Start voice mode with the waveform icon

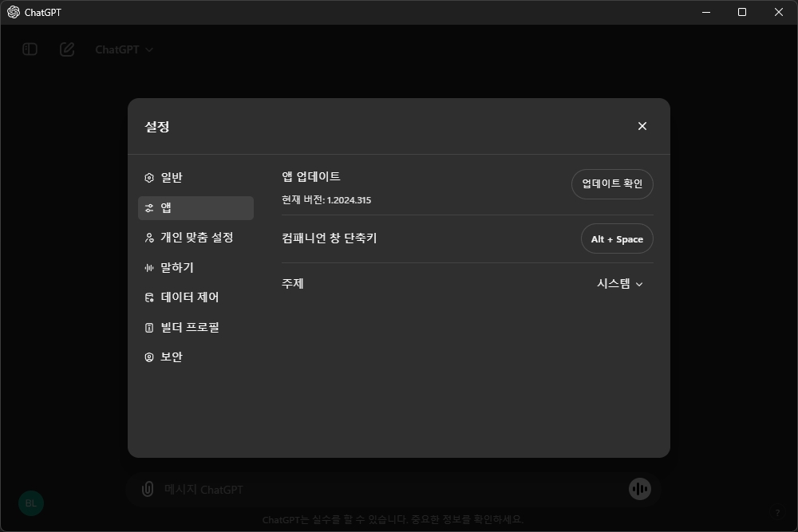click(640, 489)
